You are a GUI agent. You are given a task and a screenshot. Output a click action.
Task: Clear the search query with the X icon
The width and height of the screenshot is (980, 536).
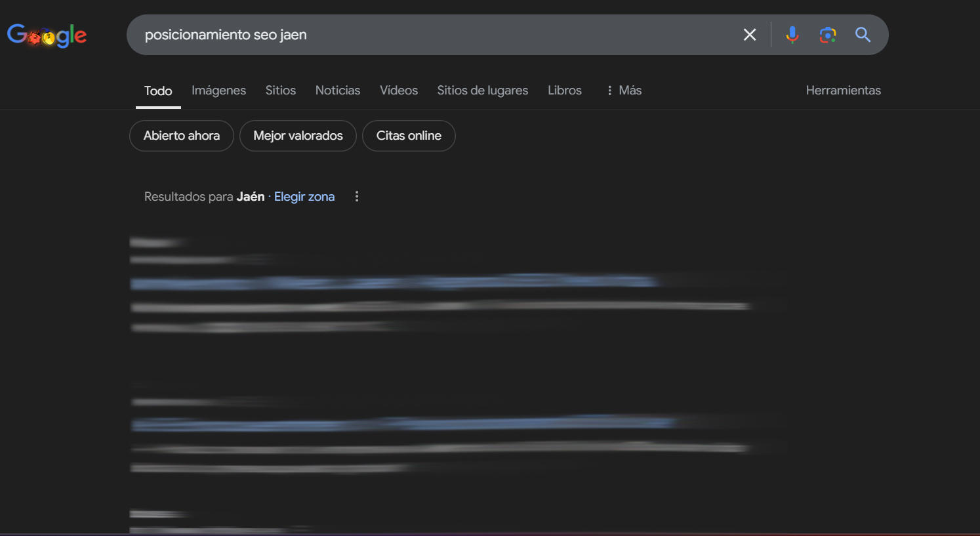[749, 35]
